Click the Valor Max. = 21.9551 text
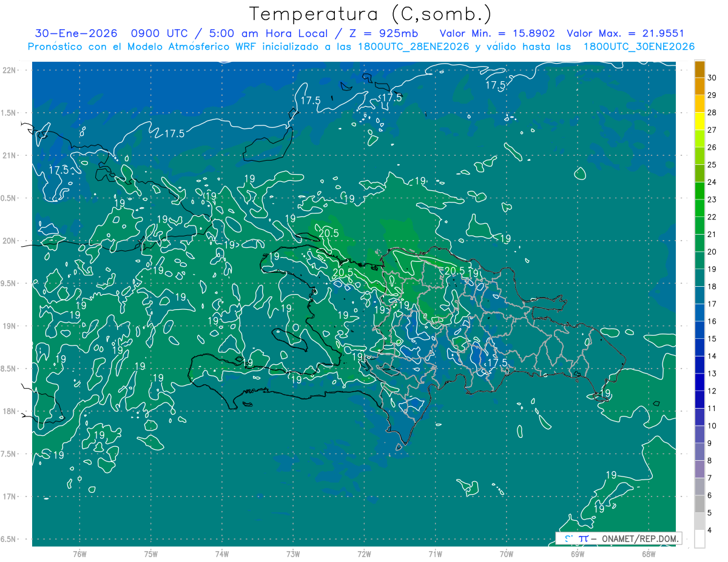Screen dimensions: 728x562 coord(625,33)
